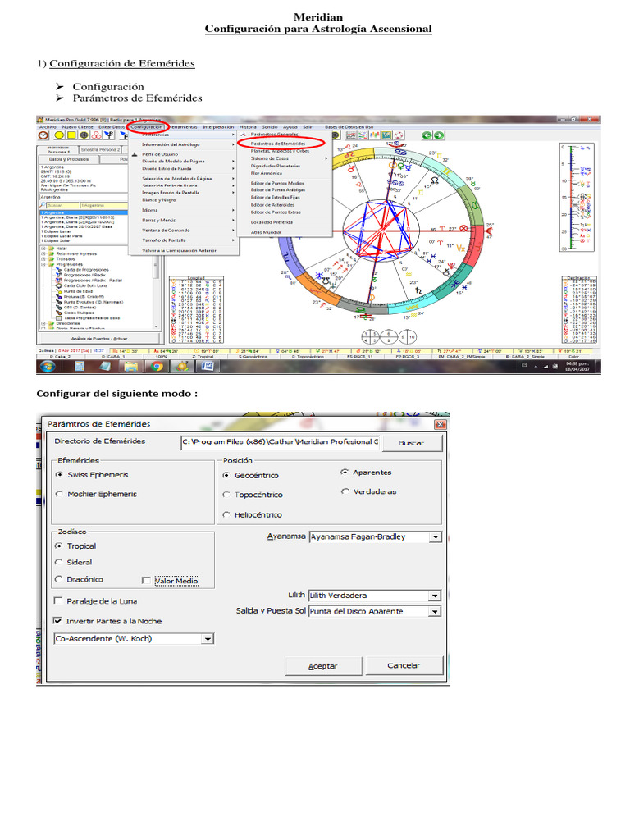630x840 pixels.
Task: Click the Aceptar button
Action: click(322, 666)
